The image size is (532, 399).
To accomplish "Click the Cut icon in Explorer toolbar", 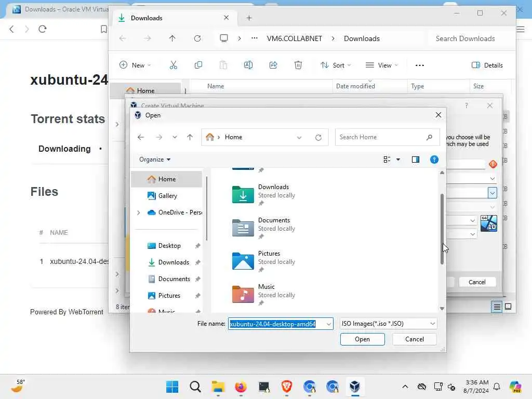I will 174,65.
